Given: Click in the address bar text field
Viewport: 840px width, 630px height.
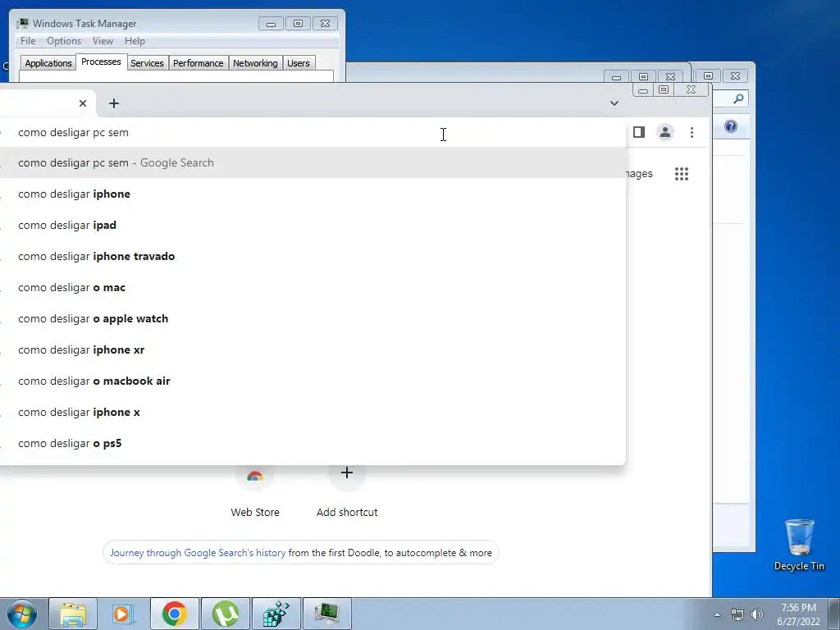Looking at the screenshot, I should point(313,132).
